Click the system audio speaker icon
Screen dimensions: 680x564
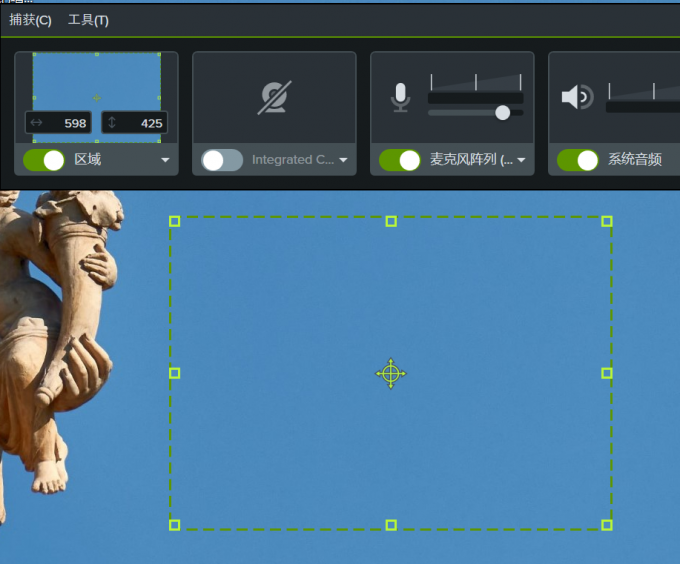click(577, 97)
